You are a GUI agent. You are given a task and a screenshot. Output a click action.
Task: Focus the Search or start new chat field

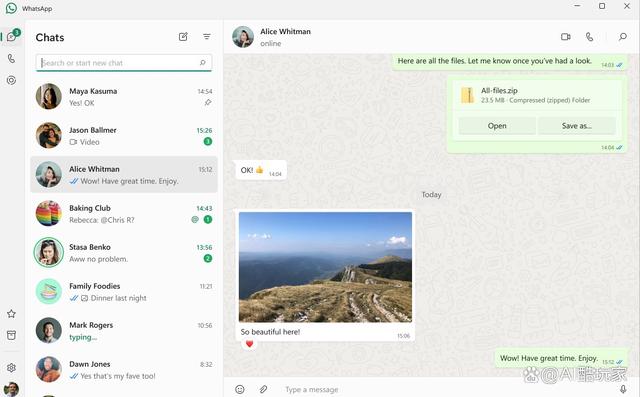coord(124,63)
